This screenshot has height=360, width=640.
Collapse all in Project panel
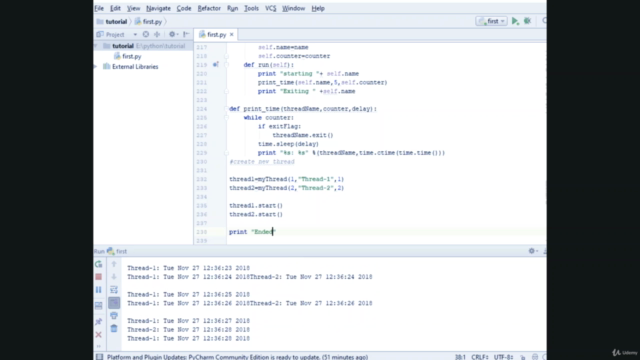[x=157, y=34]
